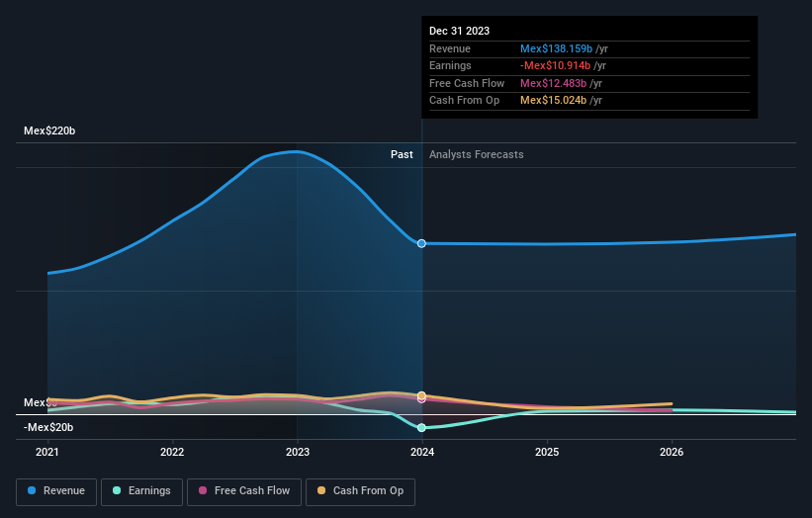Click the Past section label
The image size is (812, 518).
(402, 154)
